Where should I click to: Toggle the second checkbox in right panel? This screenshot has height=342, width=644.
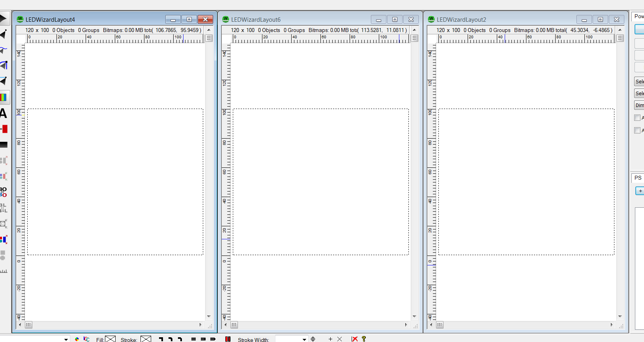tap(637, 130)
